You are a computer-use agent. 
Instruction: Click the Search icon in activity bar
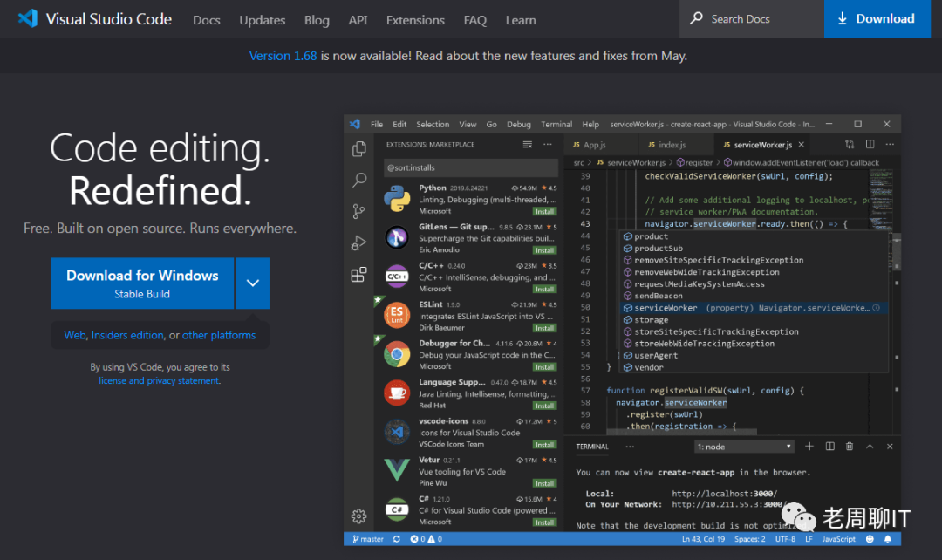[x=358, y=180]
